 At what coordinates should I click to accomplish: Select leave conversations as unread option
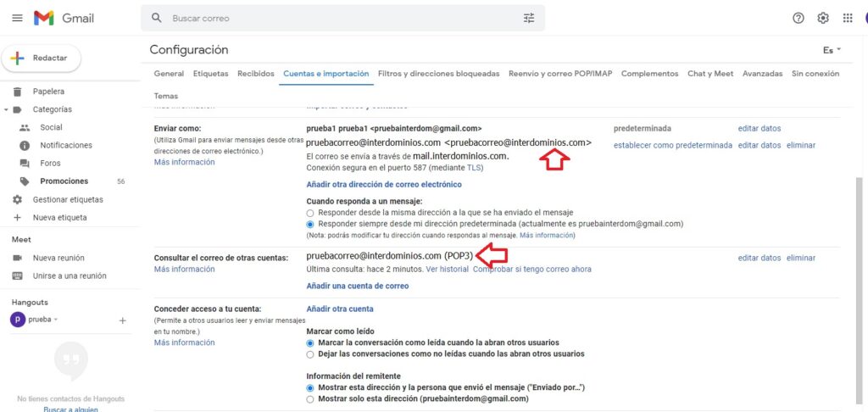point(310,354)
